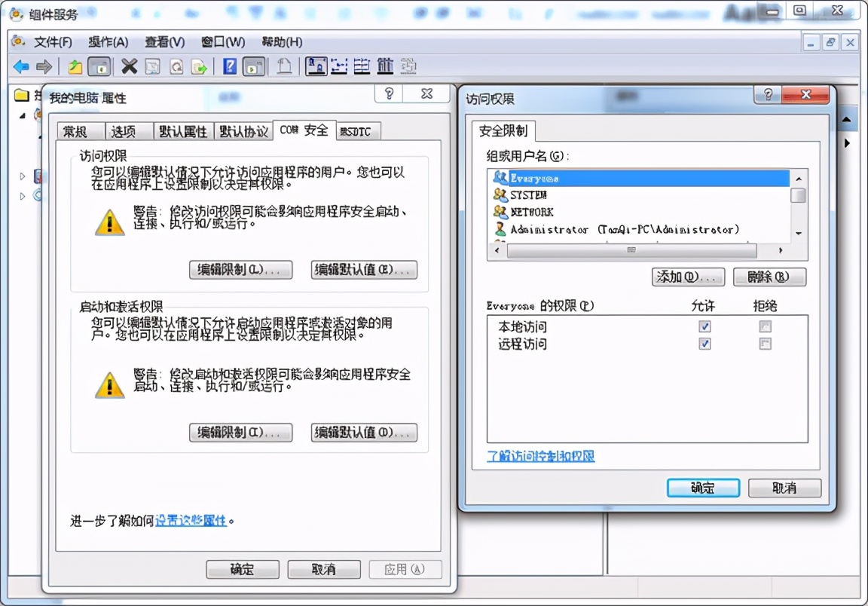Open the 了解访问控制和权限 link
The width and height of the screenshot is (868, 606).
coord(539,457)
